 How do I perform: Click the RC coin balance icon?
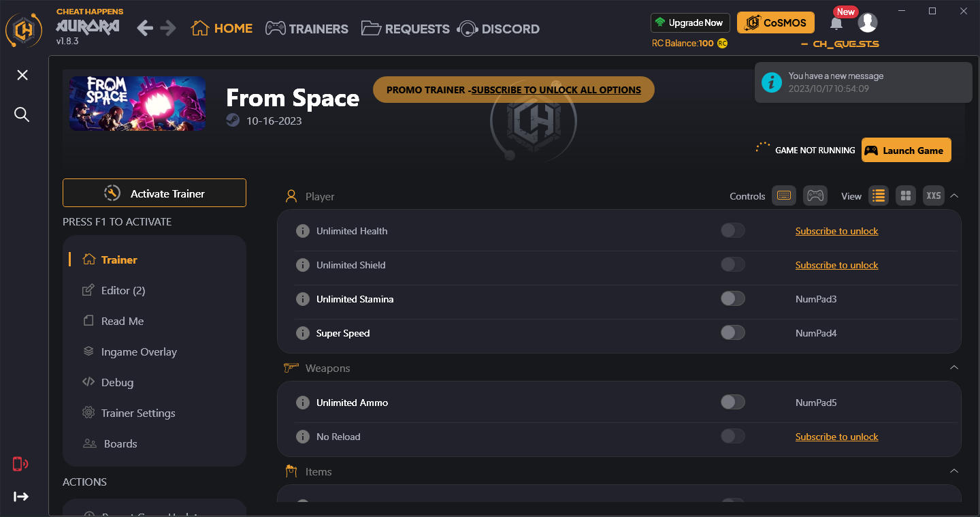pyautogui.click(x=722, y=43)
